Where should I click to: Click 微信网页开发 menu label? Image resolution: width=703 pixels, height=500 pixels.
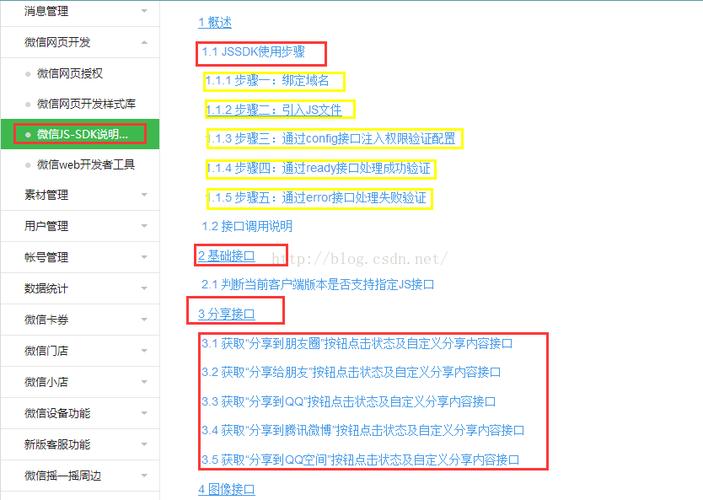coord(57,42)
